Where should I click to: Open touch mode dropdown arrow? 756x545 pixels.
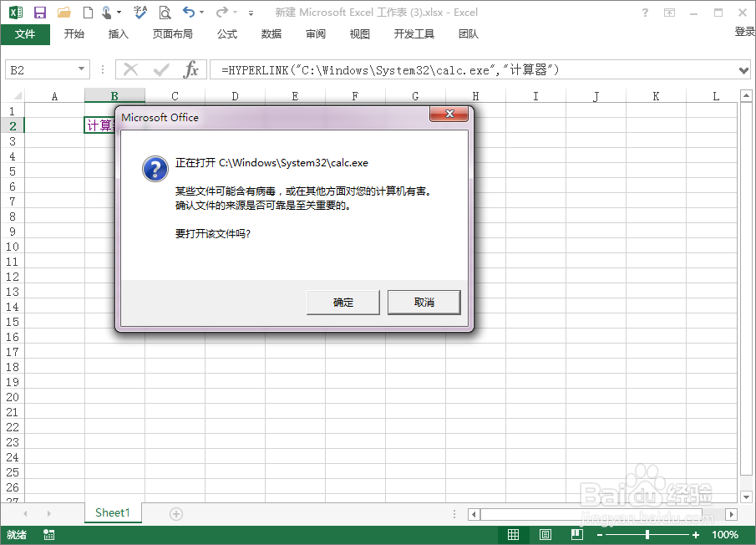[119, 13]
